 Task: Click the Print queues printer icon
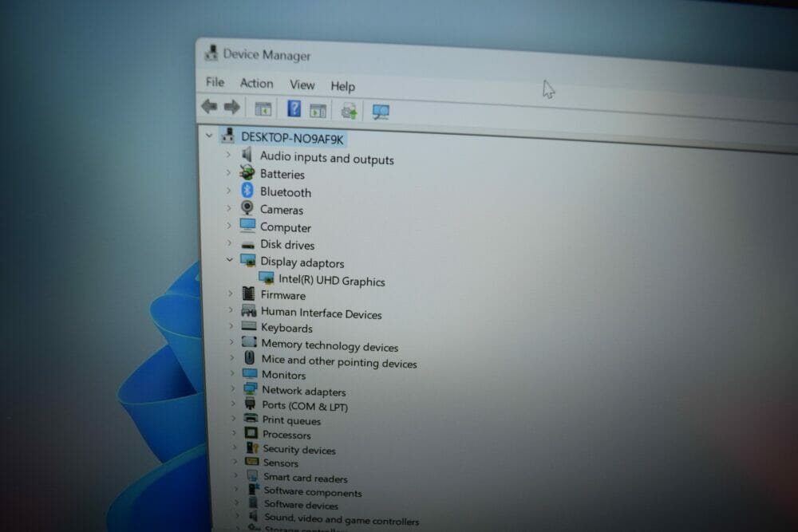[x=251, y=418]
